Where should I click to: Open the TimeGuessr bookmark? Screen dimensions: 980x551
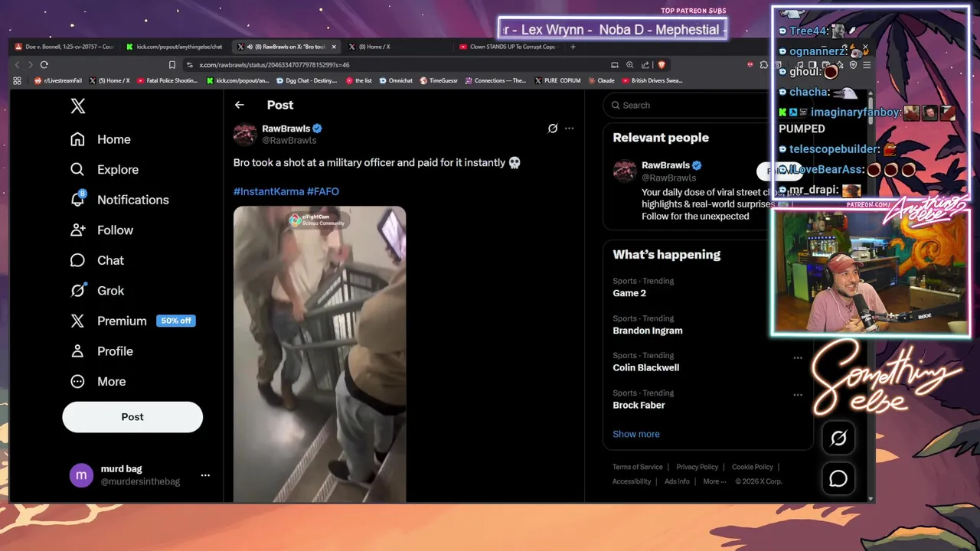pyautogui.click(x=439, y=80)
